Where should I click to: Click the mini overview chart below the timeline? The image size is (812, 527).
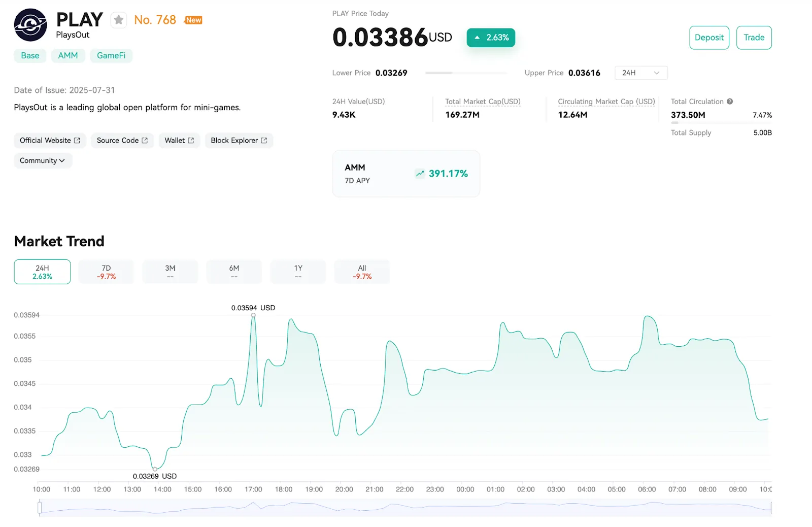tap(405, 508)
